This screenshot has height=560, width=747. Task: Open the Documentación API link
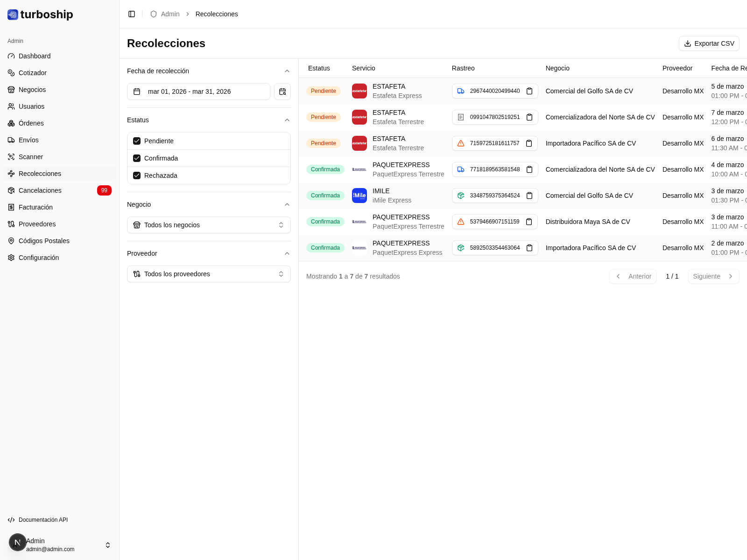pyautogui.click(x=43, y=520)
